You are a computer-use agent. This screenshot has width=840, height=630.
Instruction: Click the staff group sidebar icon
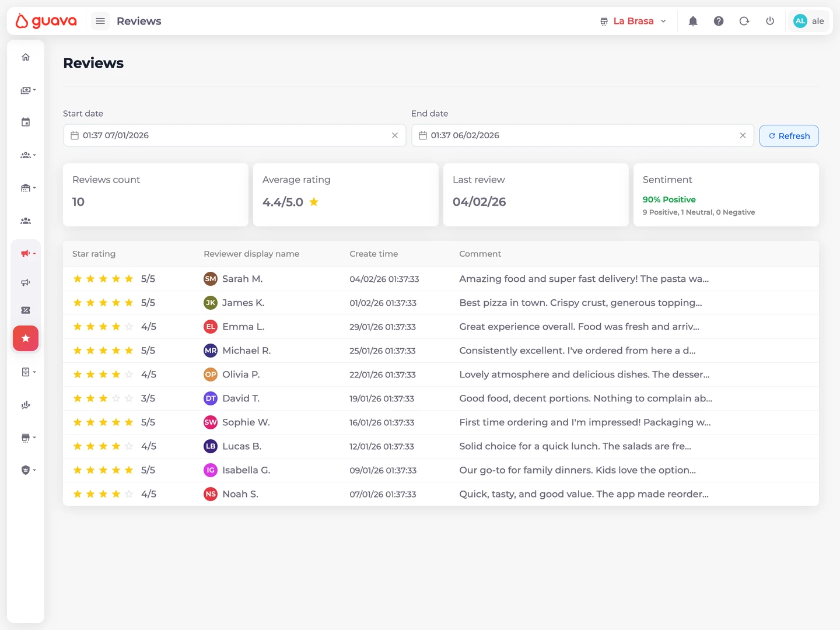point(26,220)
